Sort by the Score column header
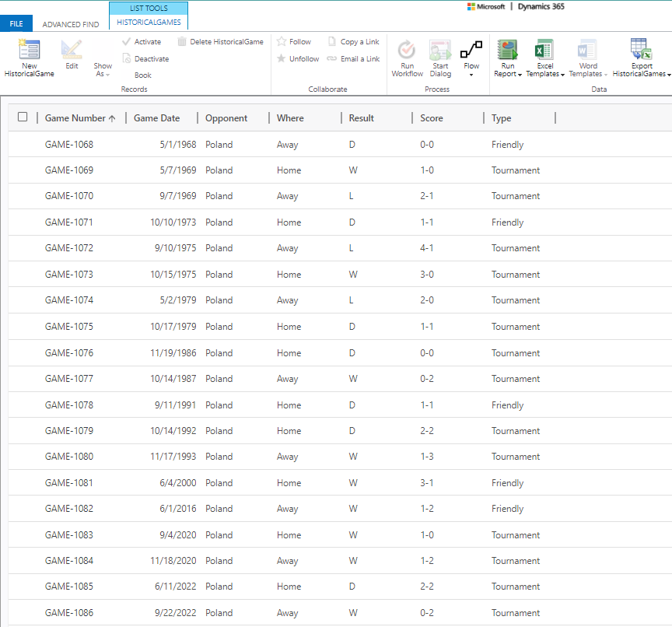The width and height of the screenshot is (672, 627). 431,118
